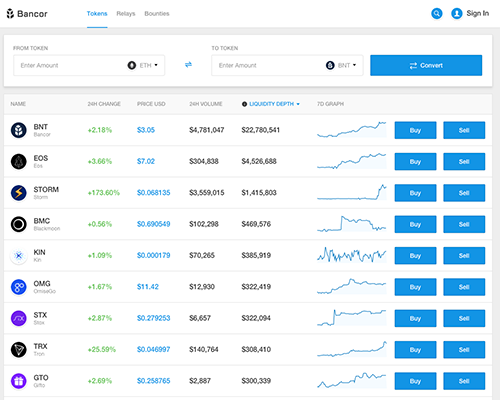The height and width of the screenshot is (400, 500).
Task: Click the BNT token logo in table
Action: point(19,130)
